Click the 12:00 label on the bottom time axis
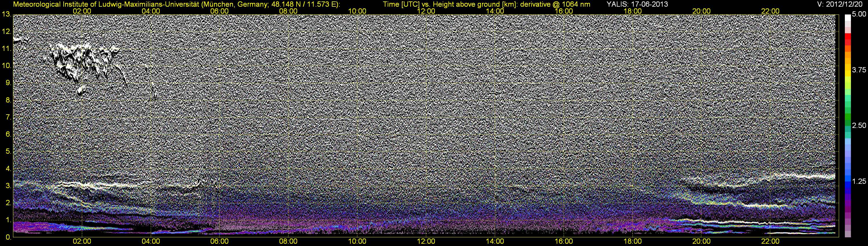 pos(426,242)
